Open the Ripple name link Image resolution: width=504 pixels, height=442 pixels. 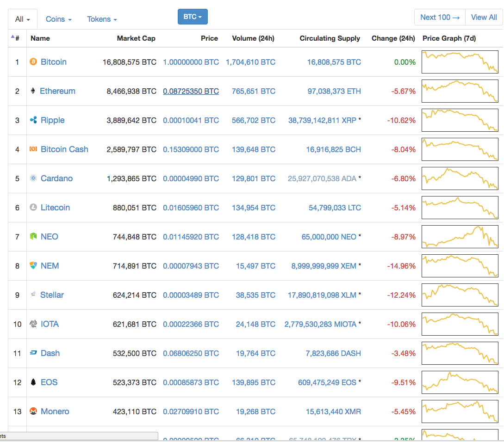point(53,120)
